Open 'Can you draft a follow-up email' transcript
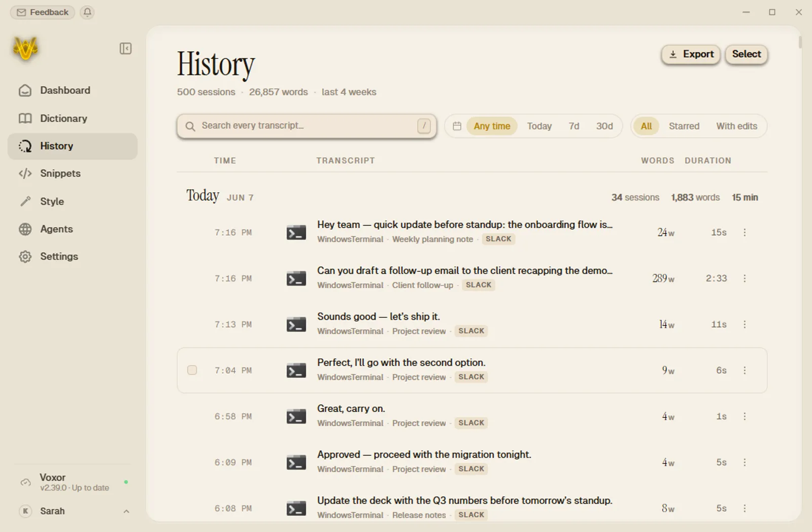This screenshot has height=532, width=812. click(465, 271)
